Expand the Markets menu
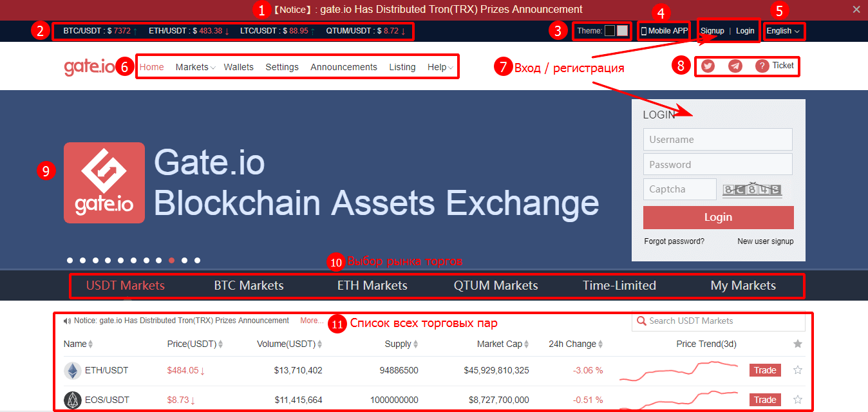This screenshot has height=412, width=868. (x=195, y=67)
